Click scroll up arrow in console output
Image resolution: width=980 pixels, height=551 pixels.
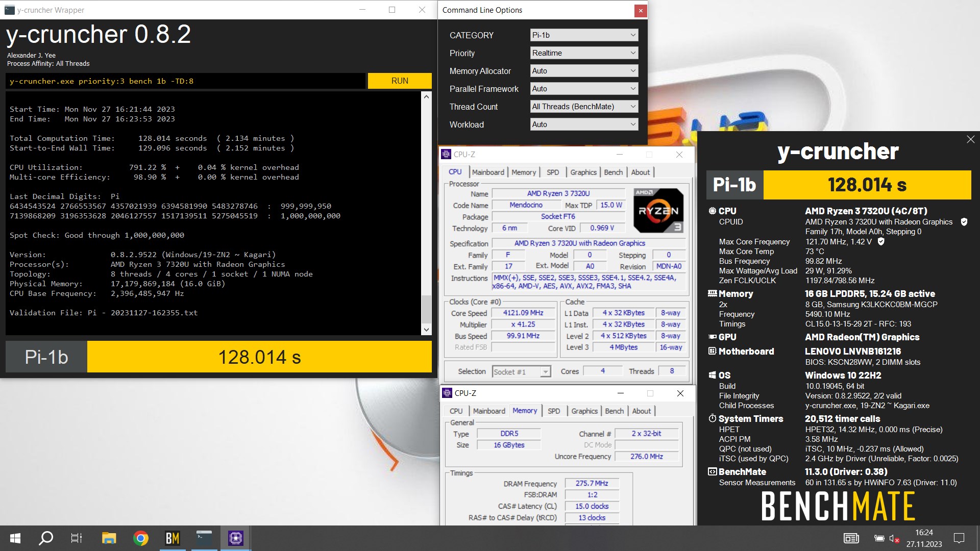pyautogui.click(x=427, y=96)
